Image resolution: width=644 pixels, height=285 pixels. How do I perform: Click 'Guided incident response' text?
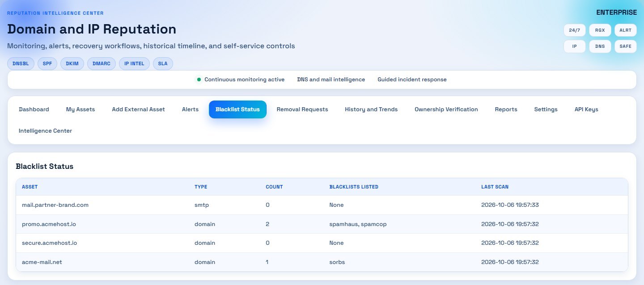pyautogui.click(x=412, y=80)
